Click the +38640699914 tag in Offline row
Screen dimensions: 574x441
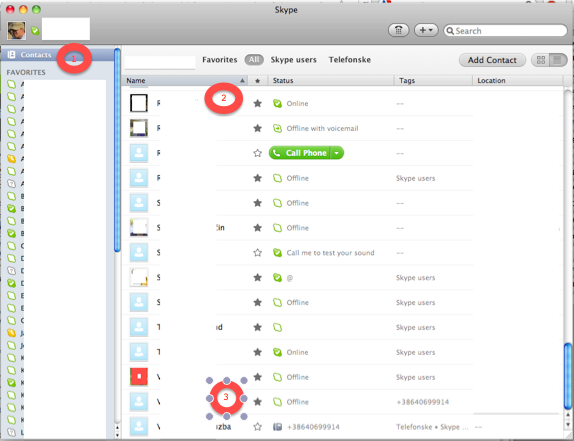point(422,402)
